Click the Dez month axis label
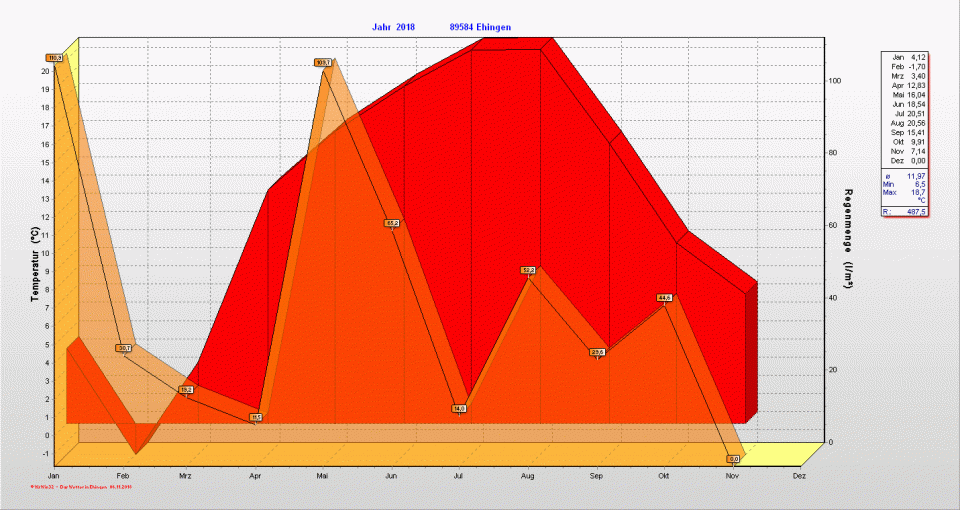This screenshot has height=510, width=960. (799, 476)
